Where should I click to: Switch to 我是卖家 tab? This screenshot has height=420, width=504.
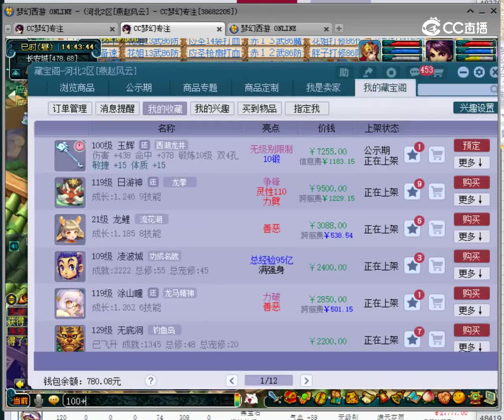click(x=323, y=87)
